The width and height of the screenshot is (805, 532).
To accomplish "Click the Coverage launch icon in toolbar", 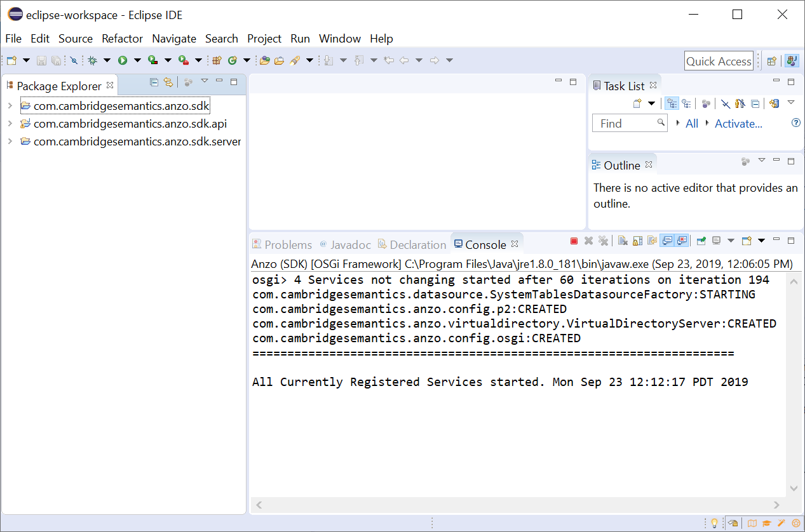I will pyautogui.click(x=152, y=60).
